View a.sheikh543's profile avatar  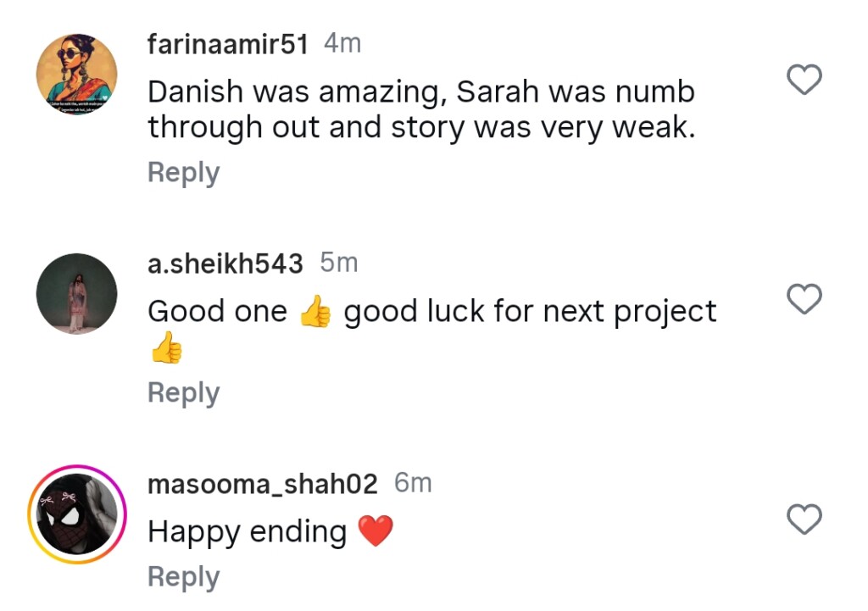pyautogui.click(x=76, y=294)
